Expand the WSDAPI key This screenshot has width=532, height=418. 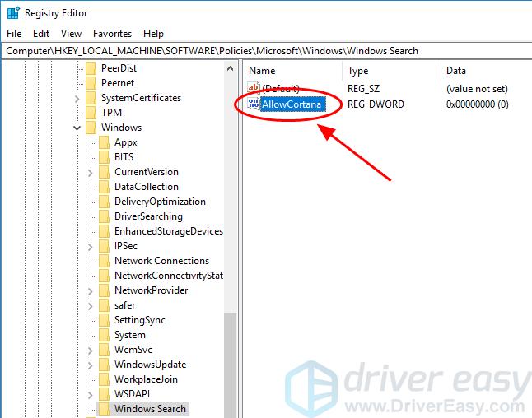pos(91,395)
